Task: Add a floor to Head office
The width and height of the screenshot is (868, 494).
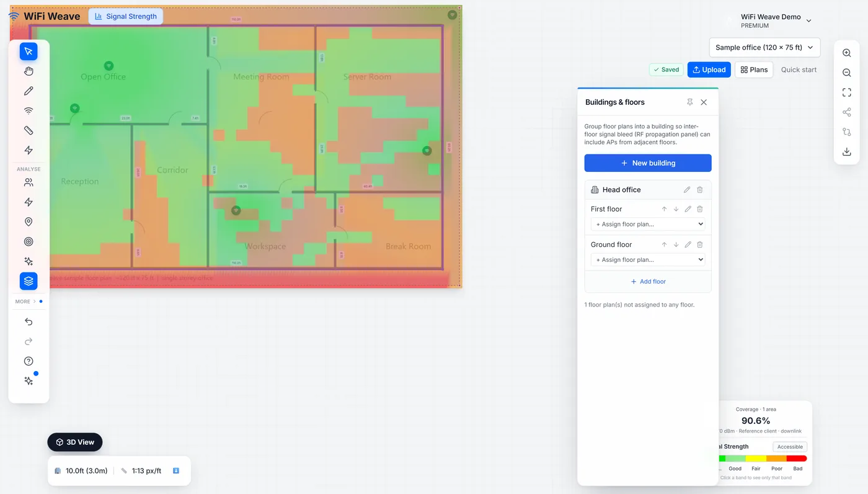Action: [x=648, y=282]
